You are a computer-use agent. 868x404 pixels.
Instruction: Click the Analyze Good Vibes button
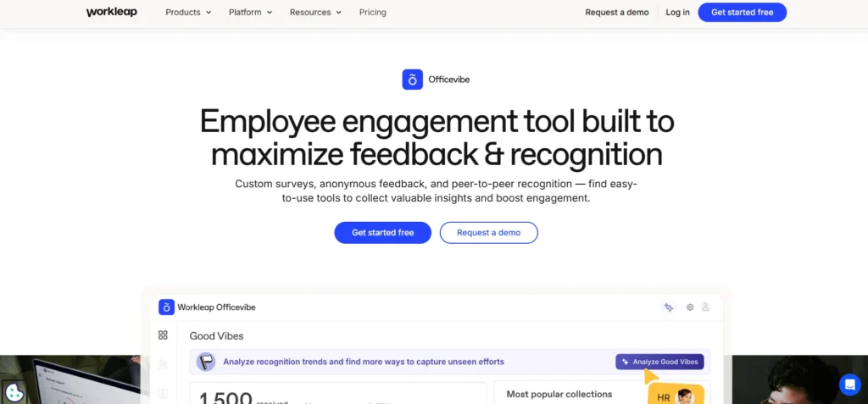click(x=659, y=362)
